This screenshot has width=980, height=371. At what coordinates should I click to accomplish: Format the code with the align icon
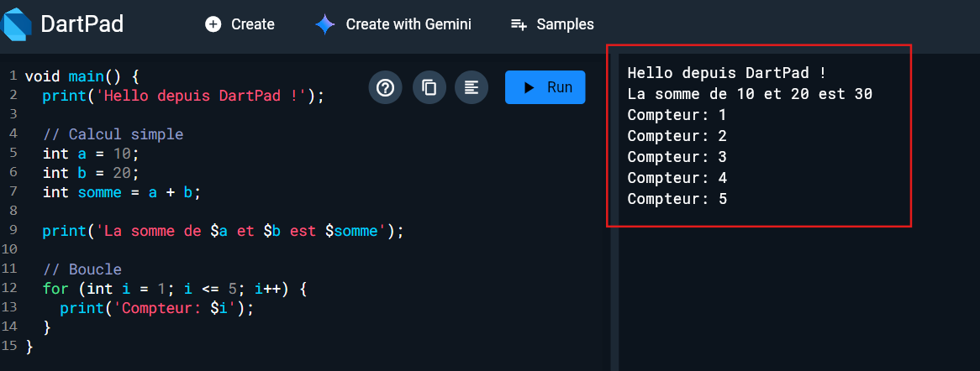click(x=472, y=87)
